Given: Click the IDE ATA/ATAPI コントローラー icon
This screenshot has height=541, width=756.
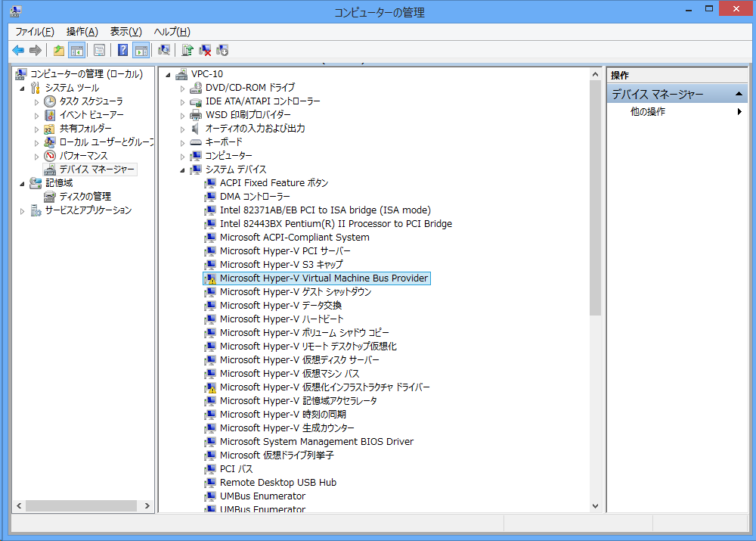Looking at the screenshot, I should point(196,101).
